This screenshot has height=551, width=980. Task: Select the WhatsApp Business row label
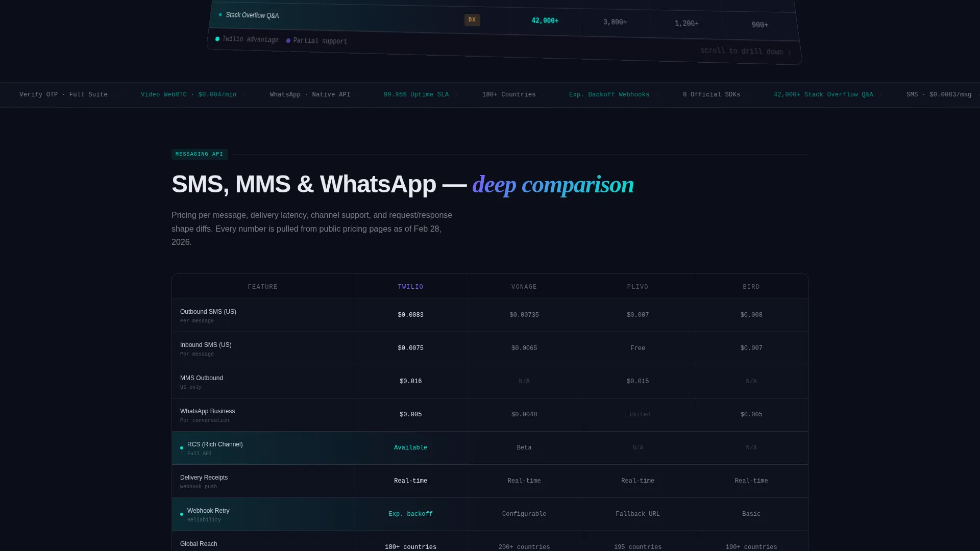coord(208,411)
